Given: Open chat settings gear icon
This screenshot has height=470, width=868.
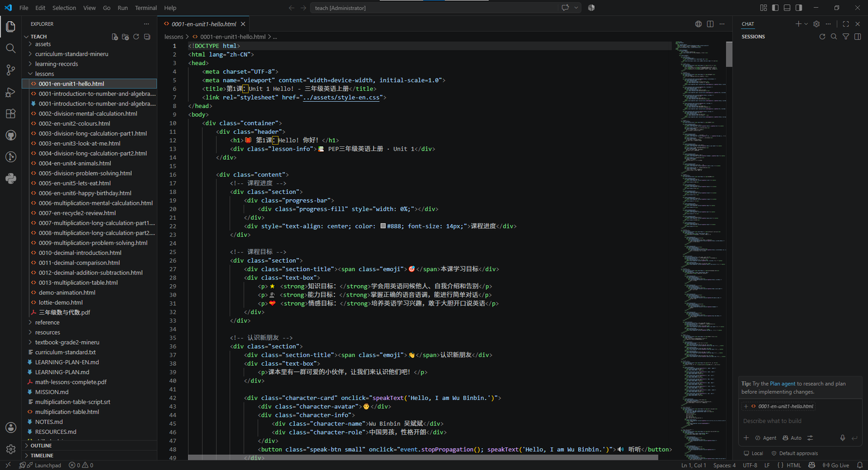Looking at the screenshot, I should (817, 24).
